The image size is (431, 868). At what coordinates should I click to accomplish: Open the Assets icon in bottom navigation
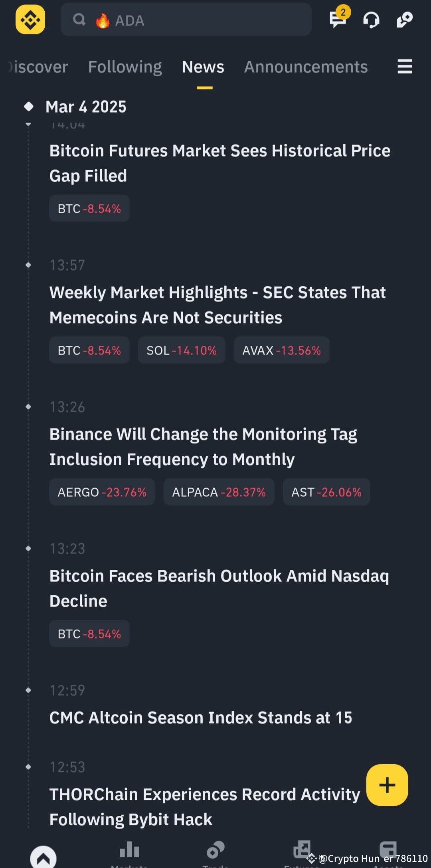(388, 850)
